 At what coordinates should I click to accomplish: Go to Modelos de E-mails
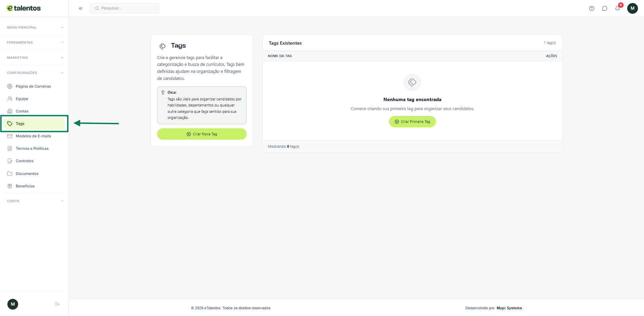click(x=33, y=136)
